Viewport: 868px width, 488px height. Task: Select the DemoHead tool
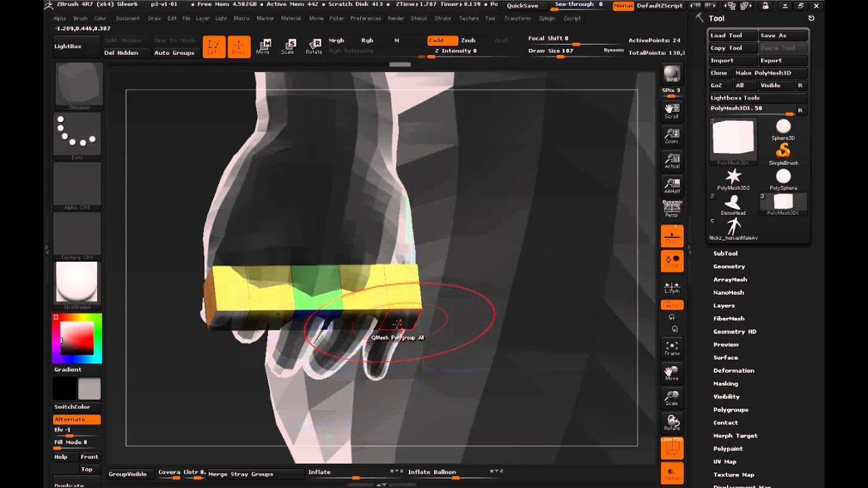733,205
